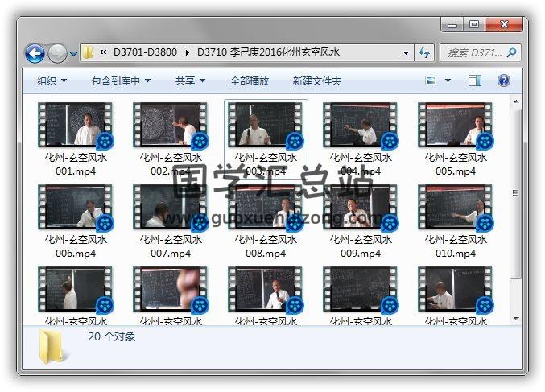Screen dimensions: 545x392
Task: Select the 化州-玄空风水002.mp4 thumbnail
Action: tap(171, 125)
